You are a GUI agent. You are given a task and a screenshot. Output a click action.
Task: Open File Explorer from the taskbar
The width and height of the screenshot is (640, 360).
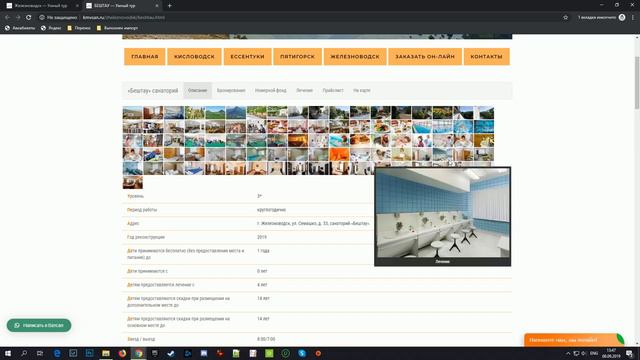pyautogui.click(x=106, y=353)
